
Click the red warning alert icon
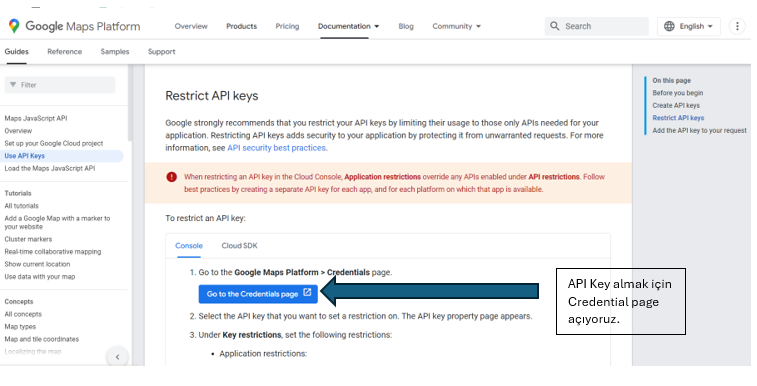(x=171, y=177)
